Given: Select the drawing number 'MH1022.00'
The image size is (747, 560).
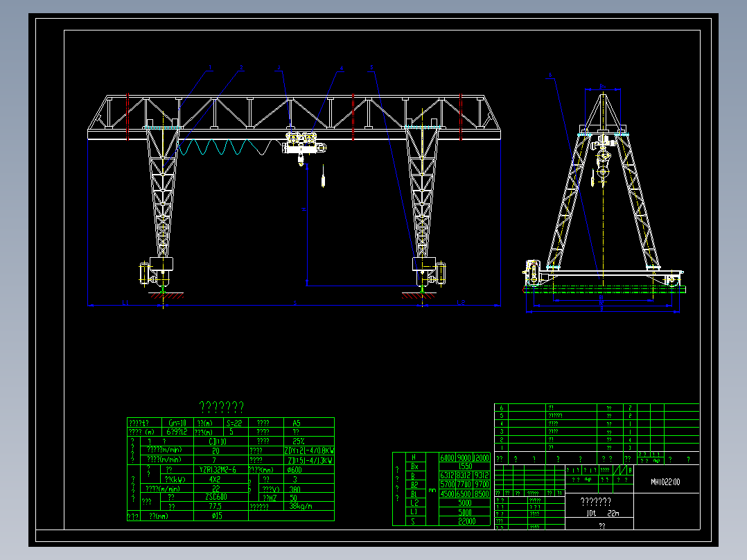Looking at the screenshot, I should click(665, 482).
